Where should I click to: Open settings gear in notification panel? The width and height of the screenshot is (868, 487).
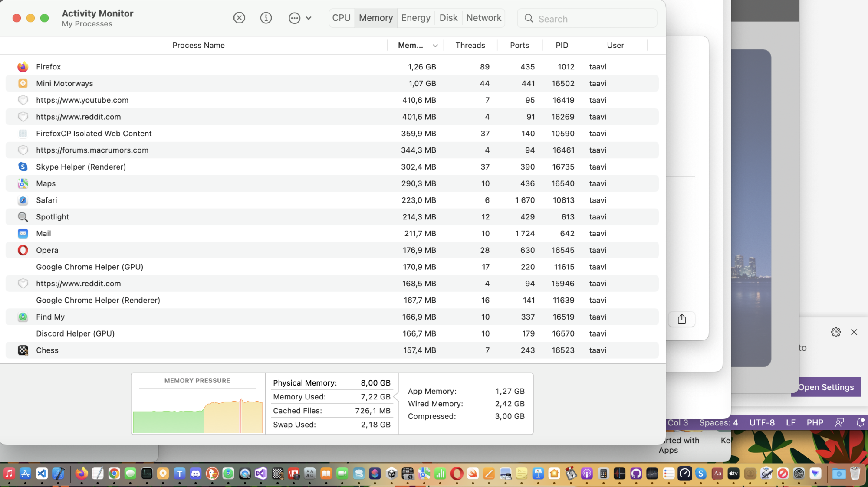[x=836, y=332]
